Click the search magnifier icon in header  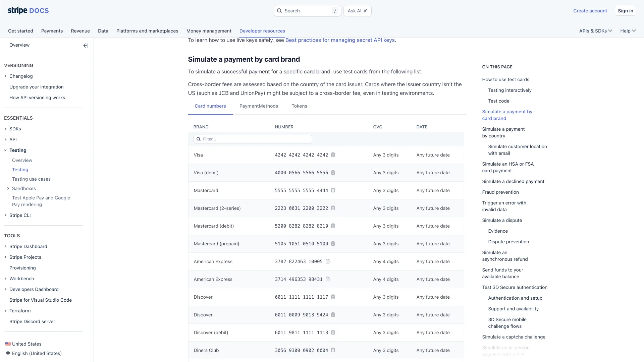click(279, 11)
